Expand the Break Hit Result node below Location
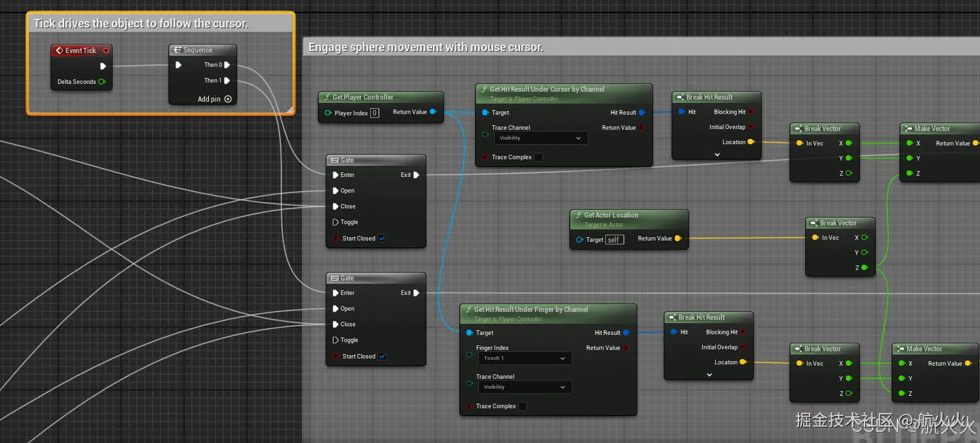The height and width of the screenshot is (443, 980). coord(717,155)
